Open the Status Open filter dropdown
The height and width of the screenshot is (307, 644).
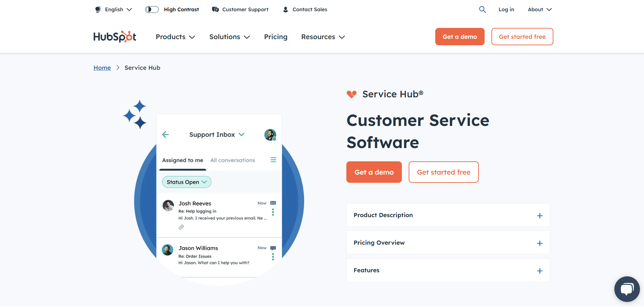[x=186, y=182]
